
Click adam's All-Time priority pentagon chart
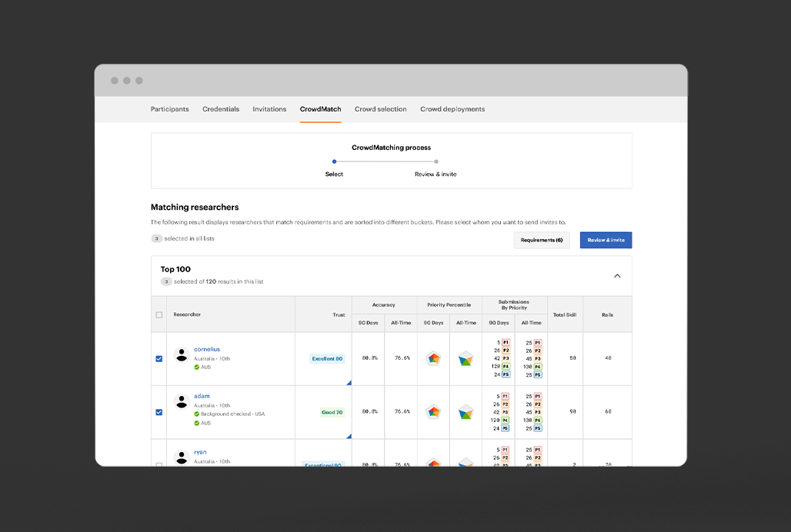pyautogui.click(x=466, y=412)
